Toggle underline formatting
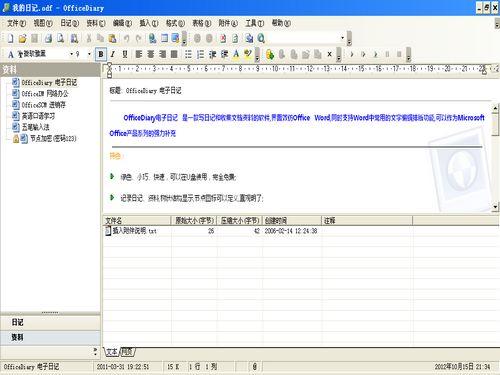This screenshot has height=375, width=500. [x=125, y=54]
